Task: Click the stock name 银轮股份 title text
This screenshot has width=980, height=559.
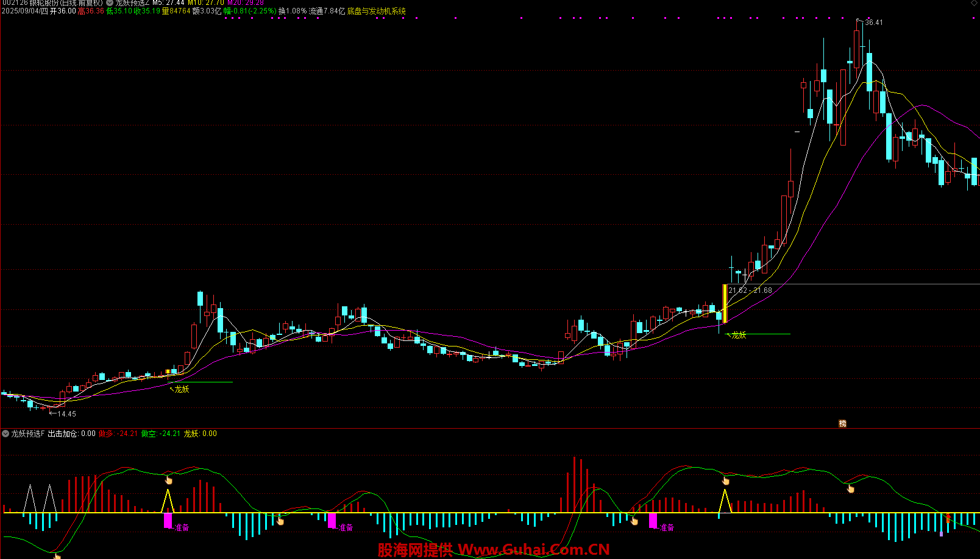Action: [x=43, y=3]
